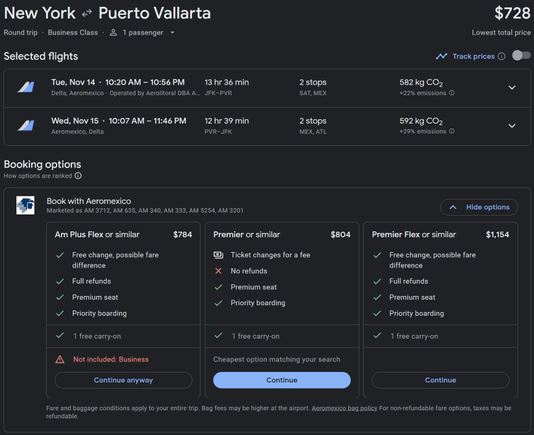Click the info icon beside +22% emissions
Image resolution: width=534 pixels, height=435 pixels.
(452, 93)
